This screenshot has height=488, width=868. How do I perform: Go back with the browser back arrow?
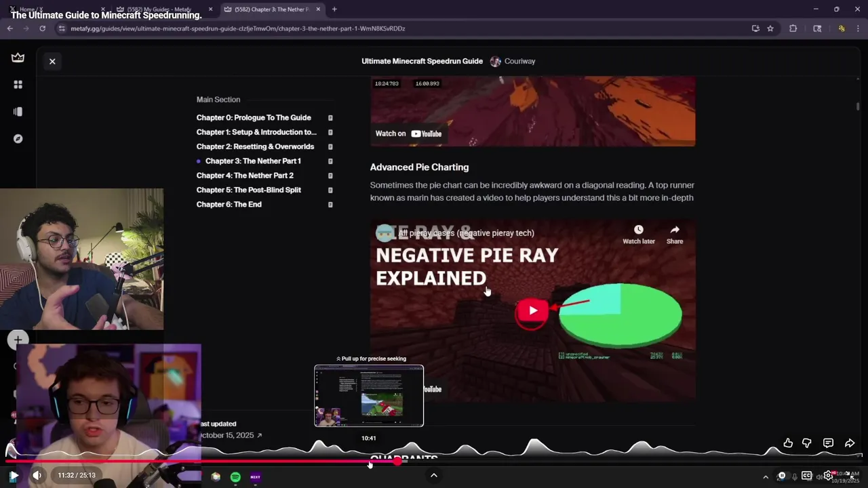pyautogui.click(x=9, y=28)
